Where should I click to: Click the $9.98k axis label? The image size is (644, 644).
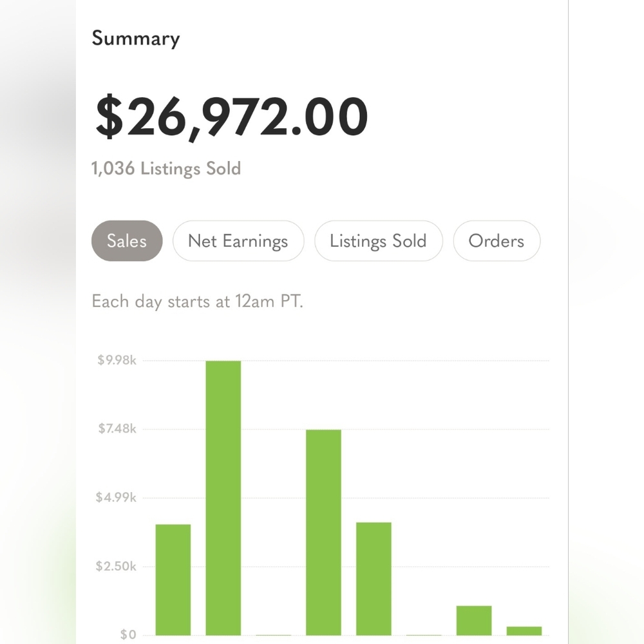(117, 360)
